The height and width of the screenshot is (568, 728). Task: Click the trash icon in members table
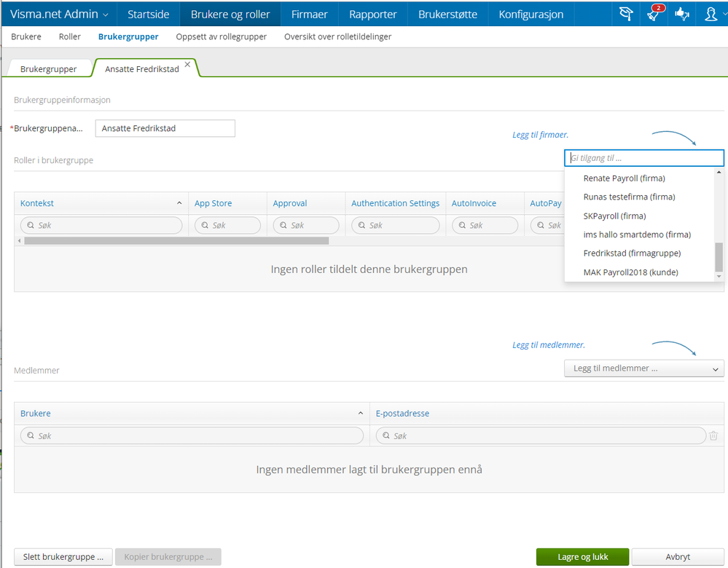[713, 435]
